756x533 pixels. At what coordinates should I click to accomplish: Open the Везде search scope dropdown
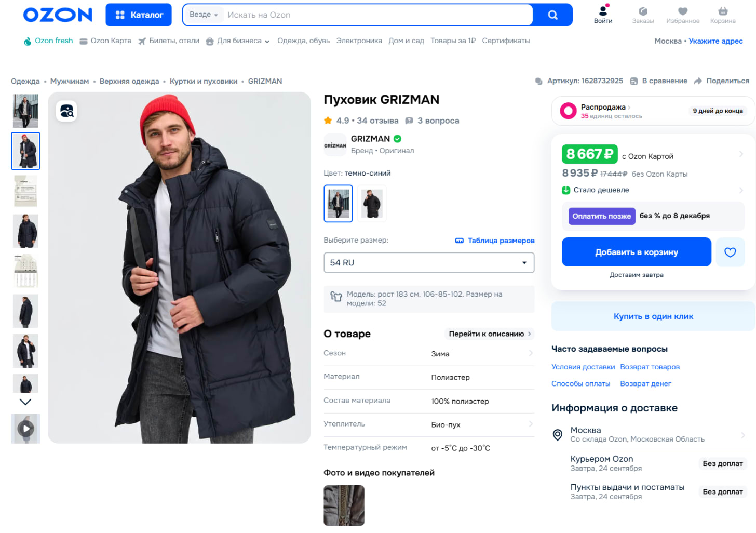pos(204,15)
